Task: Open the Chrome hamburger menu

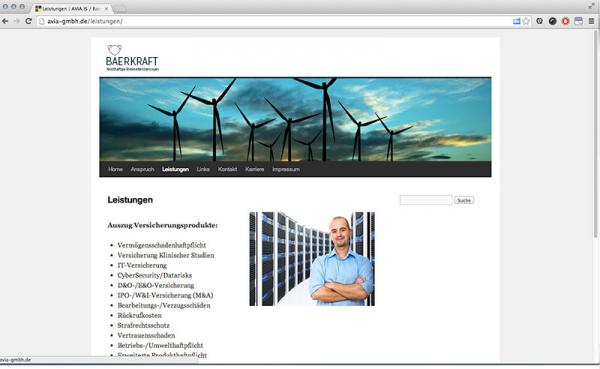Action: (592, 21)
